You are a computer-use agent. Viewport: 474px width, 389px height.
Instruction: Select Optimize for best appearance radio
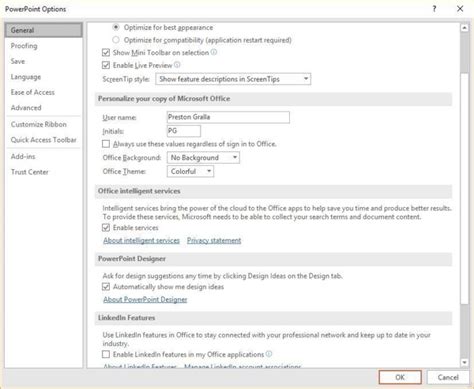[116, 27]
